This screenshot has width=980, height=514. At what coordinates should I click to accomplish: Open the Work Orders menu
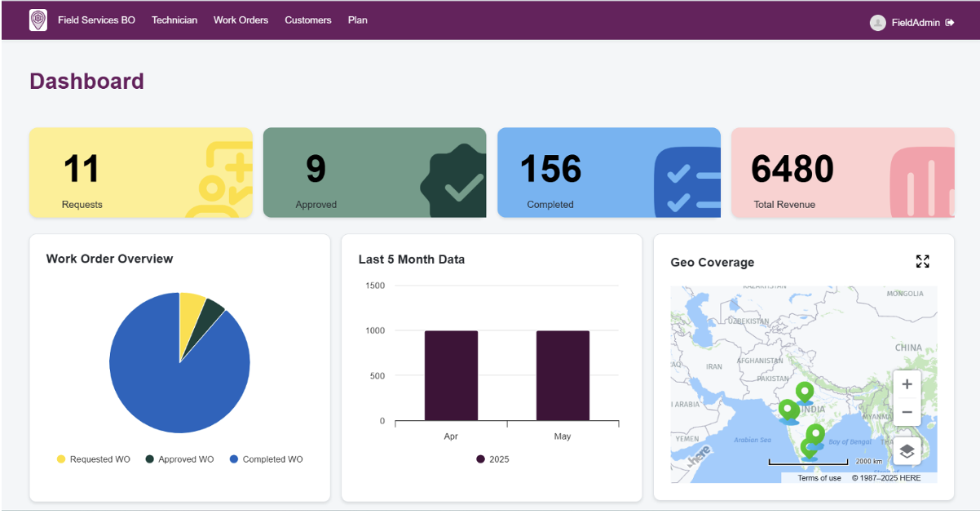(x=241, y=20)
